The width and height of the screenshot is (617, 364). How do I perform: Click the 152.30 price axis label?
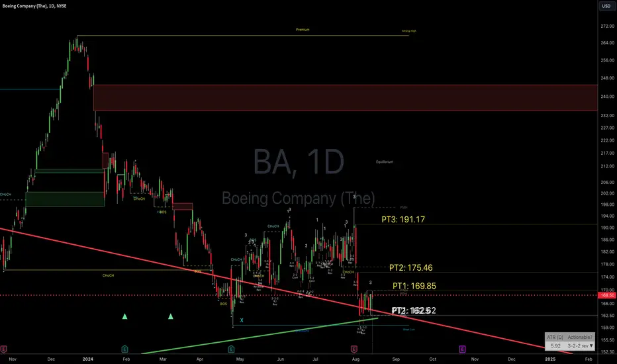[x=607, y=352]
